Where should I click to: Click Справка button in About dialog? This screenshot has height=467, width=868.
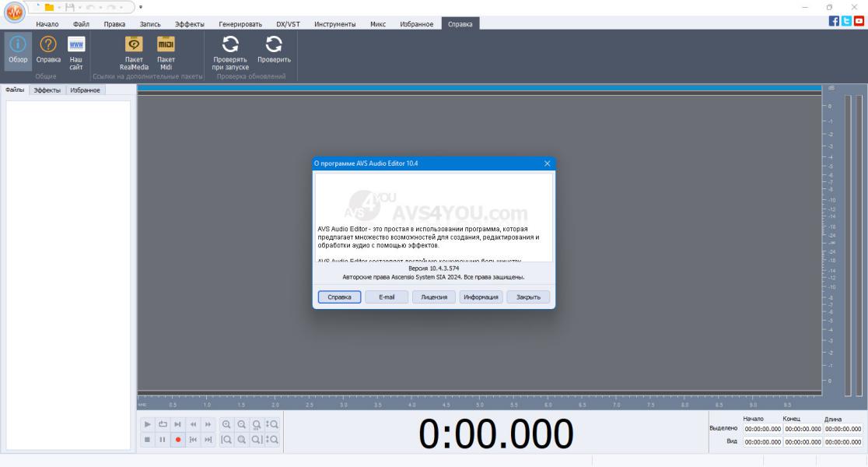[339, 297]
